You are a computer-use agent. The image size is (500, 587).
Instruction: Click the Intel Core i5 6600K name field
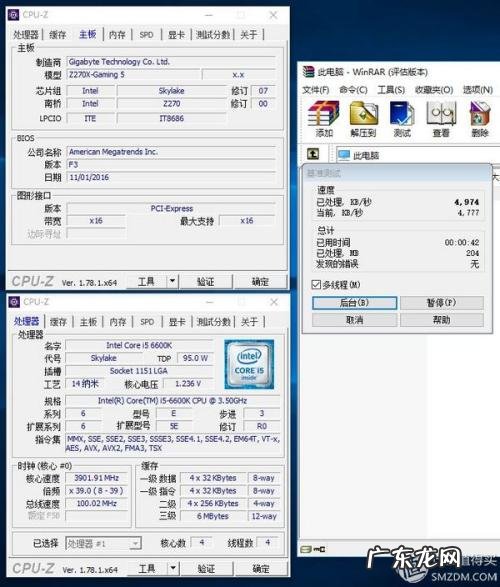[139, 345]
